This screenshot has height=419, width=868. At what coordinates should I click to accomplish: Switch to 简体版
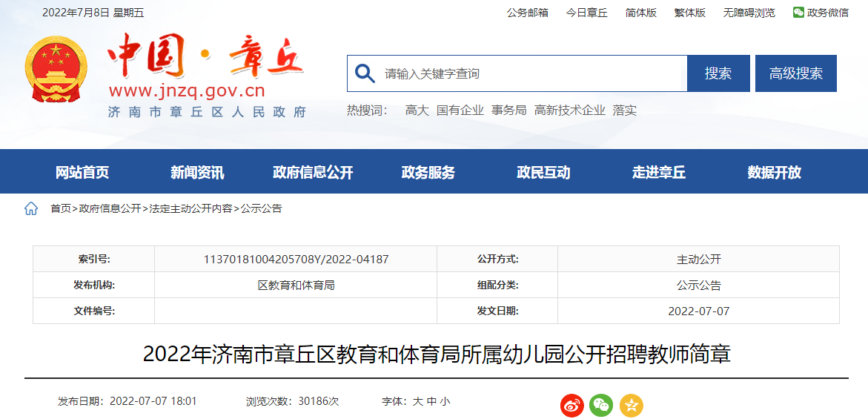click(641, 12)
